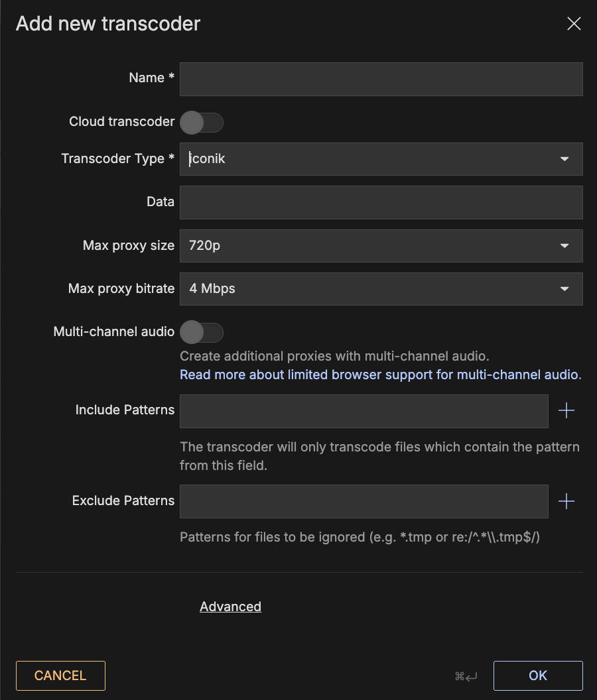
Task: Expand the Transcoder Type combo box showing iconik
Action: coord(371,159)
